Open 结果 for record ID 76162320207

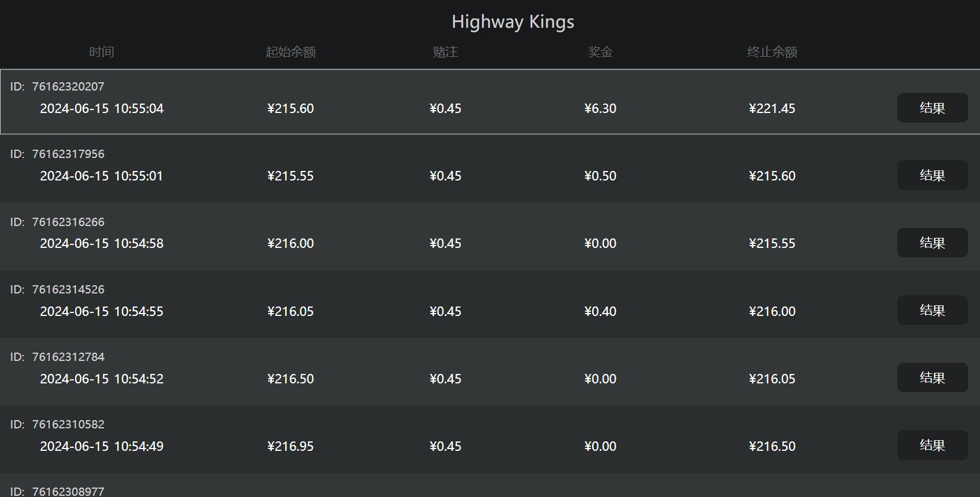pos(932,108)
